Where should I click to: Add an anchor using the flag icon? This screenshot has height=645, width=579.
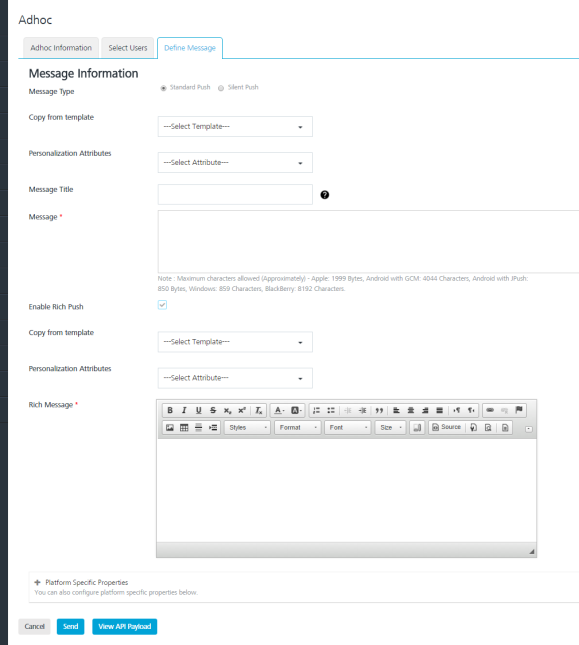click(x=519, y=410)
